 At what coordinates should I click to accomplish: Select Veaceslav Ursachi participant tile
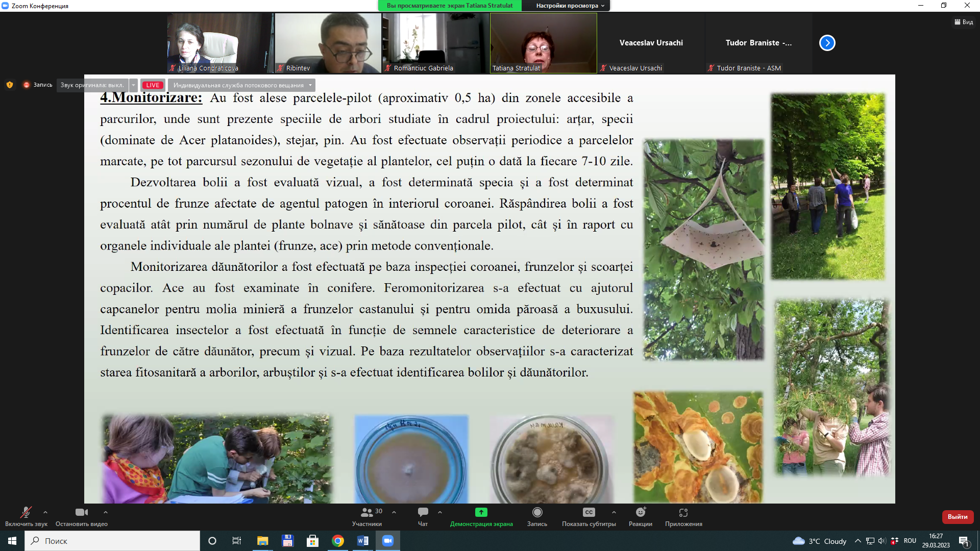point(651,43)
